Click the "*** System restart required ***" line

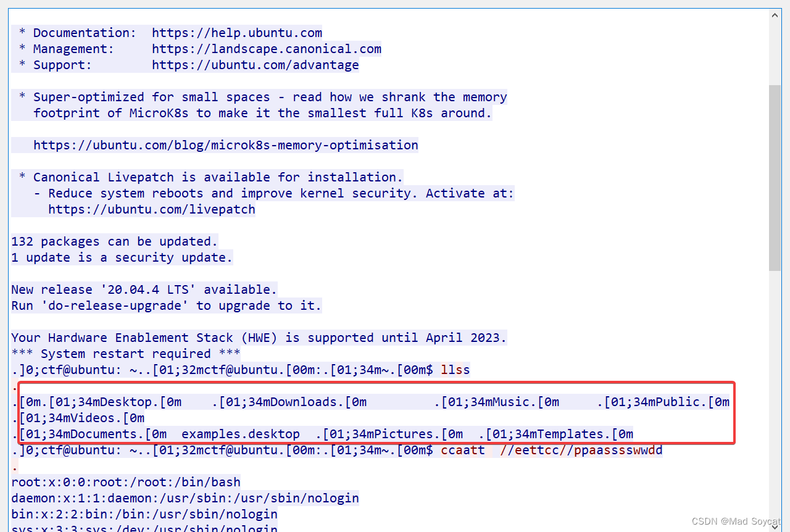(126, 354)
